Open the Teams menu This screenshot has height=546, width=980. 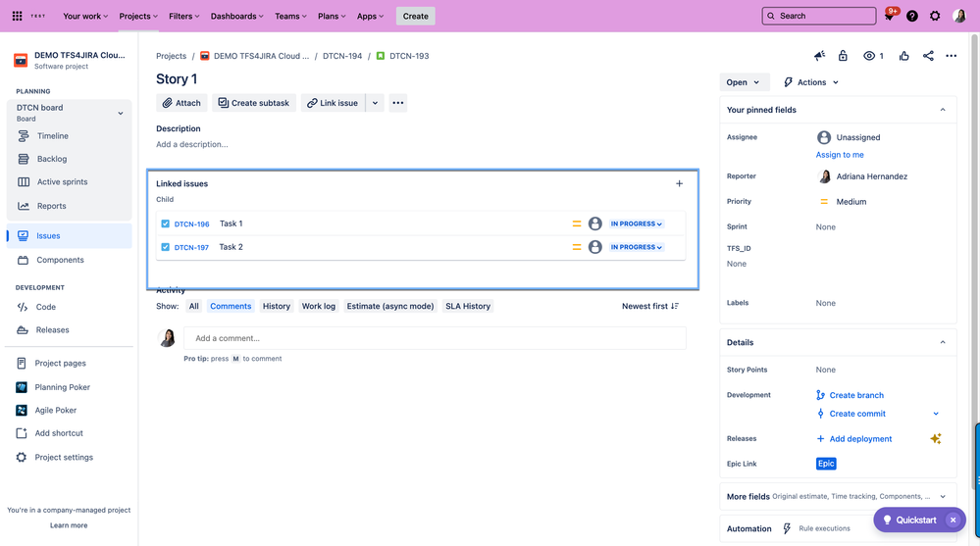(290, 17)
